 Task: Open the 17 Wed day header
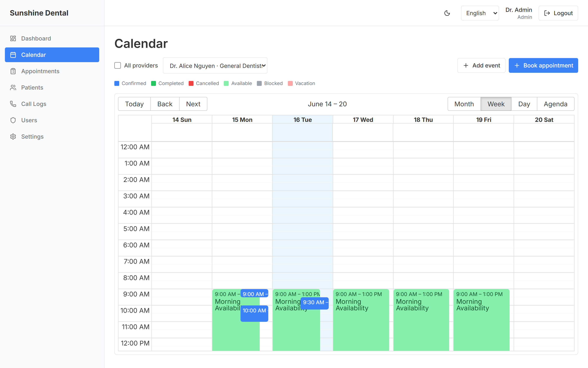[363, 120]
